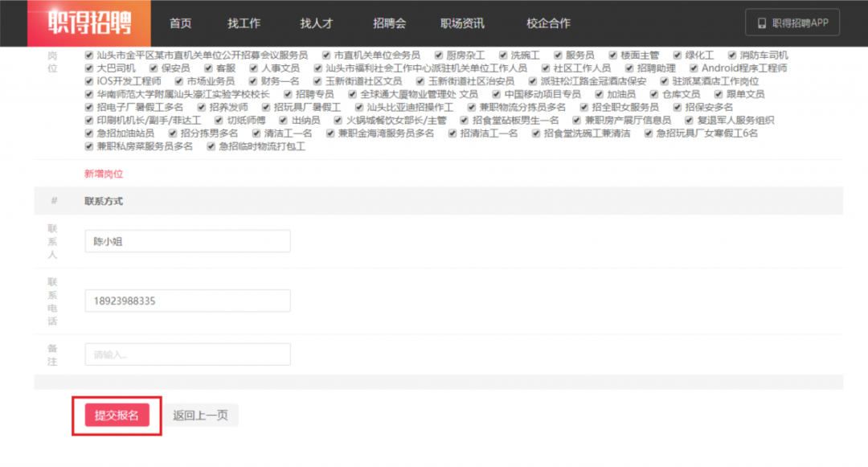Click the 新增岗位 link

[104, 174]
